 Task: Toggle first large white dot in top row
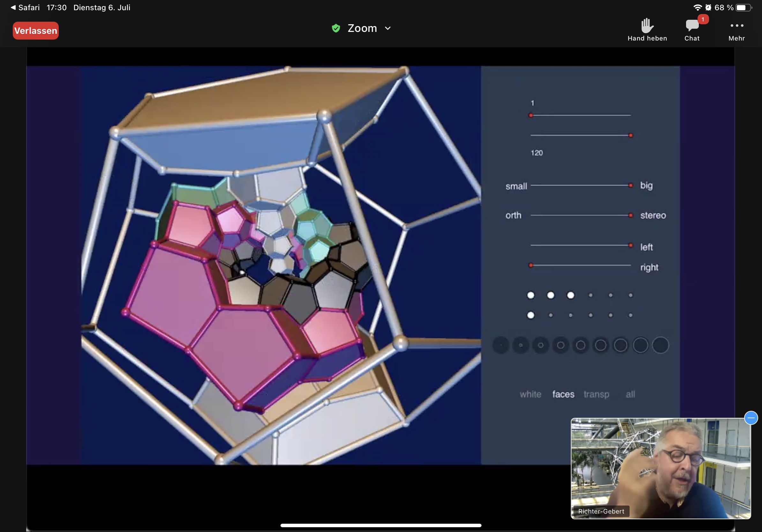pos(531,295)
